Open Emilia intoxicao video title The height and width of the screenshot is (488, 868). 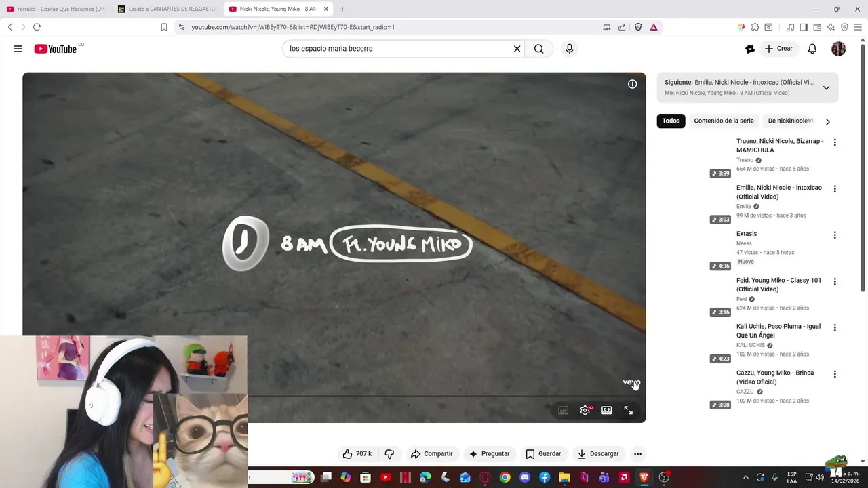click(779, 192)
